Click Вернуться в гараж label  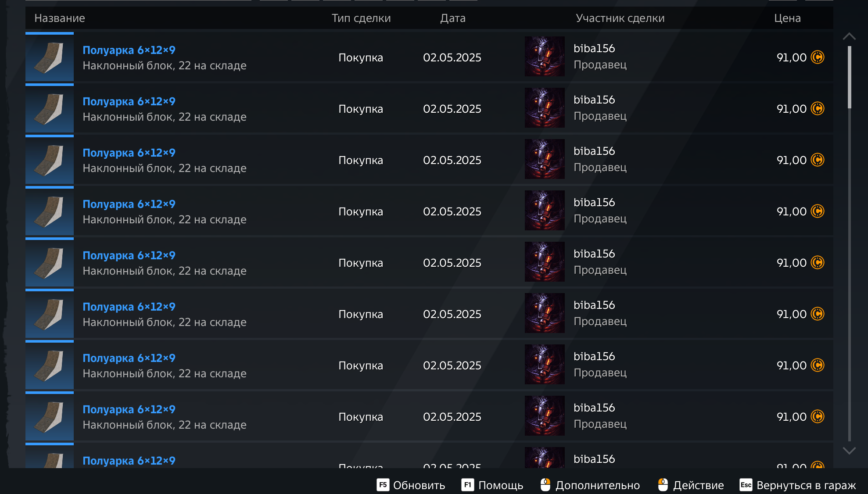point(806,485)
